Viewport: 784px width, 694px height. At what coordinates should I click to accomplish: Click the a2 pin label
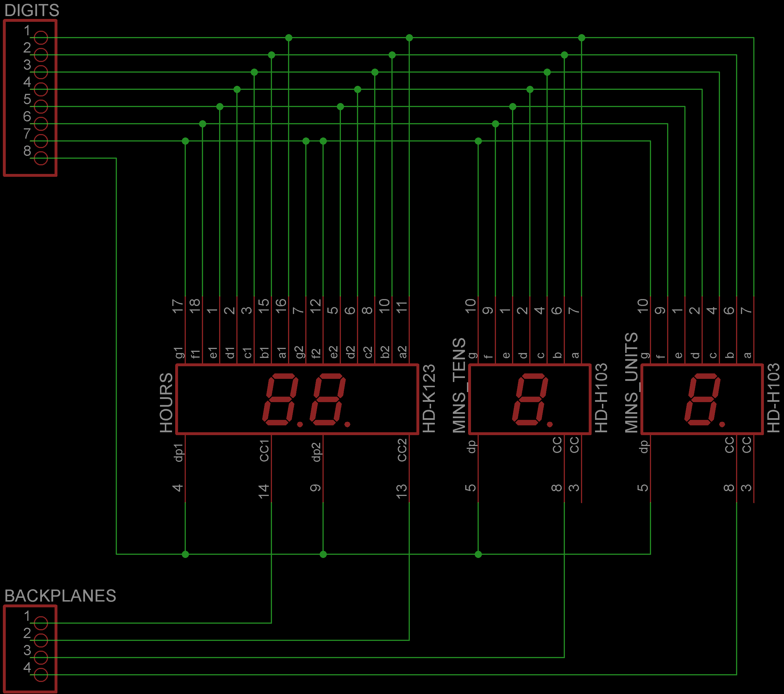pos(402,352)
